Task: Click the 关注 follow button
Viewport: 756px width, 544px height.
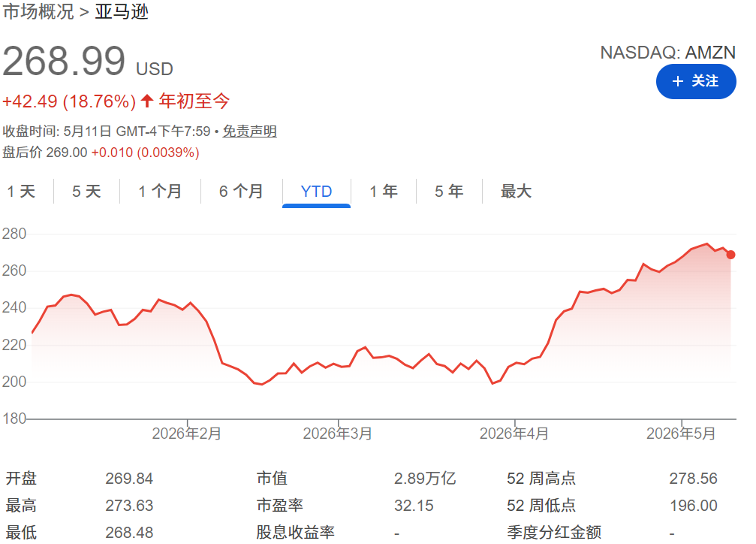Action: click(x=696, y=81)
